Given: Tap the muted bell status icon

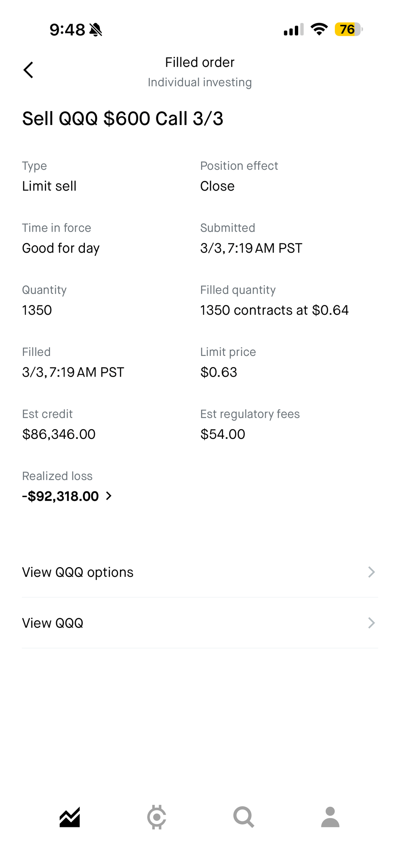Looking at the screenshot, I should click(x=96, y=30).
